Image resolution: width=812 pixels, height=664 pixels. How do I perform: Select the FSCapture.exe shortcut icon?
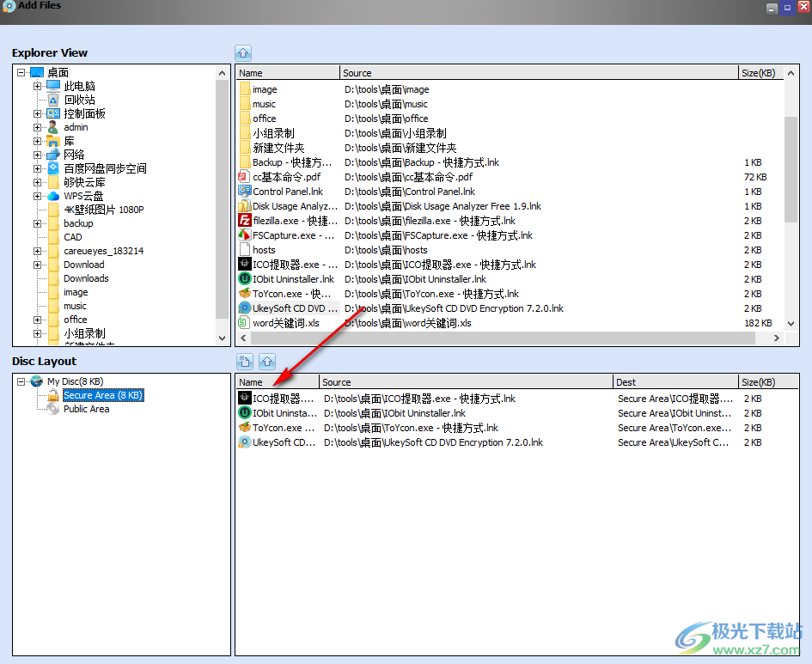click(x=244, y=235)
